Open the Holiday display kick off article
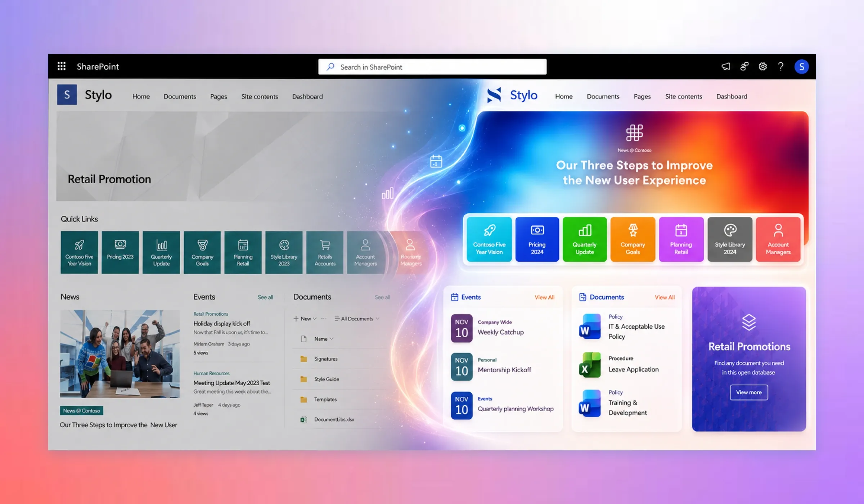 coord(222,323)
